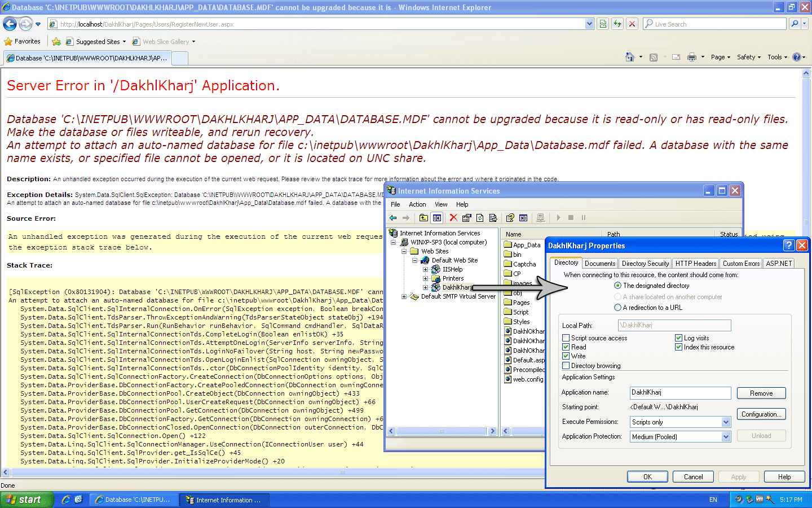
Task: Open the Execute Permissions dropdown
Action: pyautogui.click(x=726, y=422)
